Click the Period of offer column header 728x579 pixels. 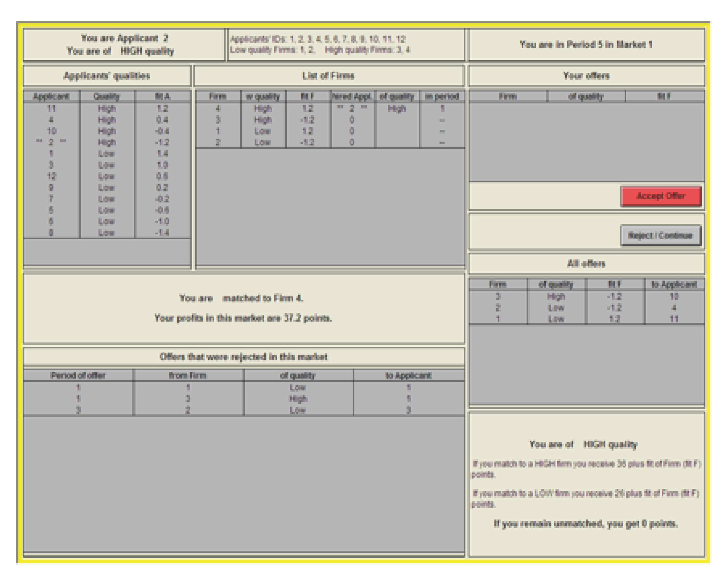tap(78, 375)
